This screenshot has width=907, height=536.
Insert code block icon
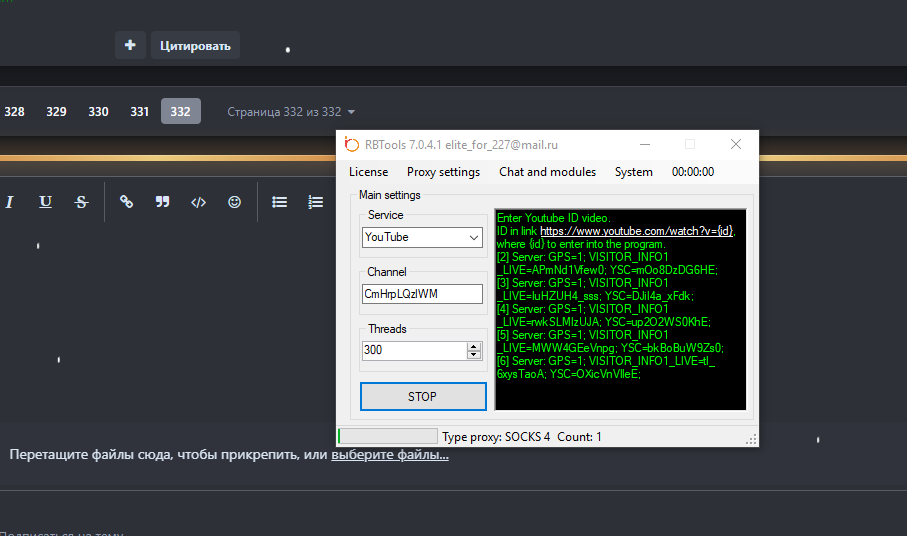click(198, 202)
